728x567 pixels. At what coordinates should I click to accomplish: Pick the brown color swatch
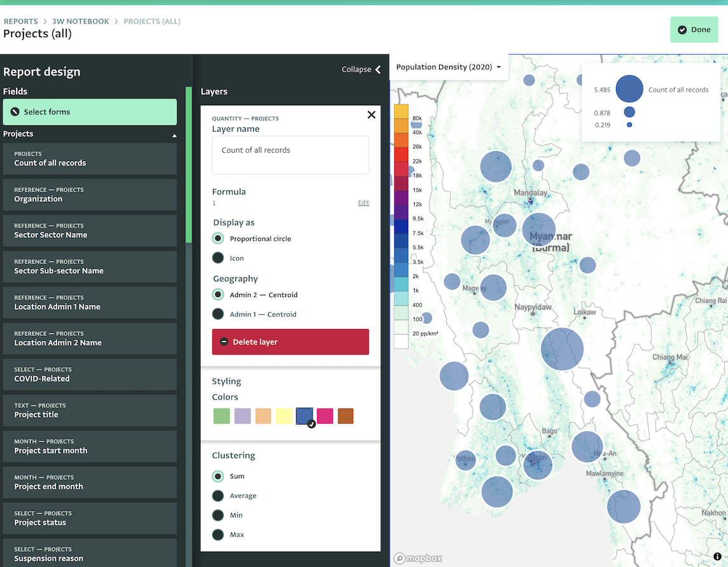point(346,416)
